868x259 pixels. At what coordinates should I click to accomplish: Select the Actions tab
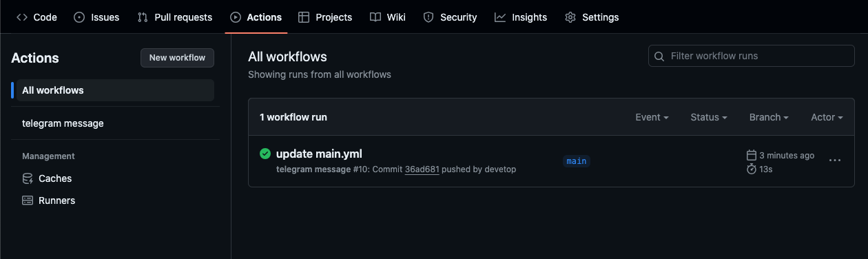pos(256,17)
